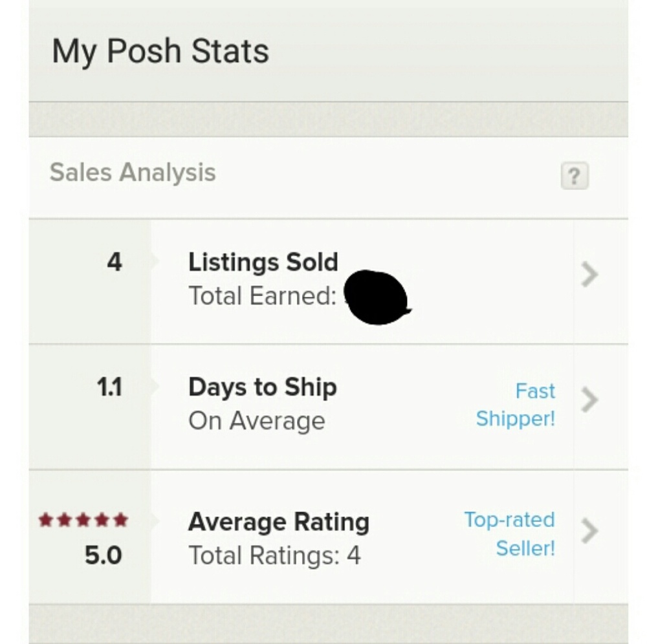Screen dimensions: 647x644
Task: Click the fourth rating star
Action: pos(100,517)
